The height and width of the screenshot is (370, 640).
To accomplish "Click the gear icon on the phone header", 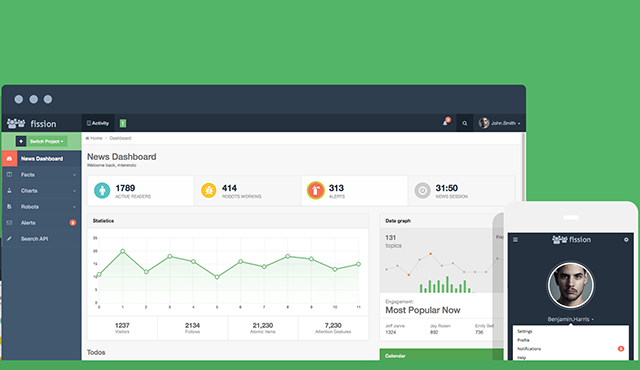I will [626, 240].
